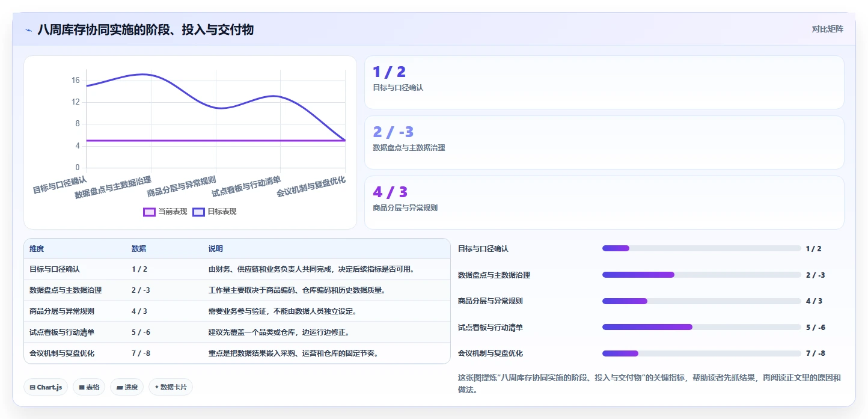Screen dimensions: 868x419
Task: Click the 表格 tag chip
Action: point(89,387)
